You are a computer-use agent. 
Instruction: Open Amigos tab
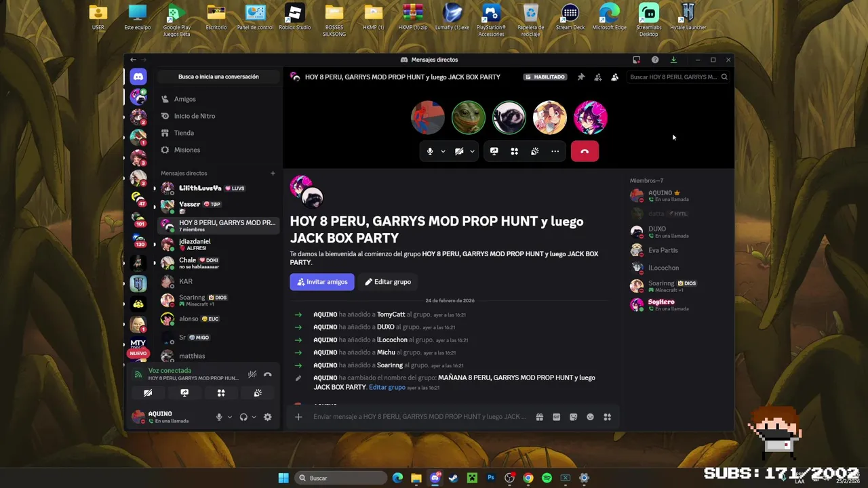pos(218,99)
